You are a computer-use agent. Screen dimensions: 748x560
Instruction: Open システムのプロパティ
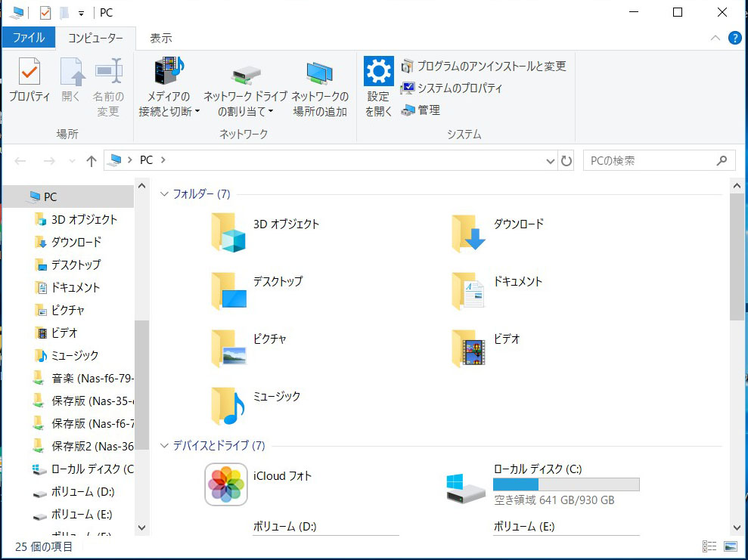(452, 88)
